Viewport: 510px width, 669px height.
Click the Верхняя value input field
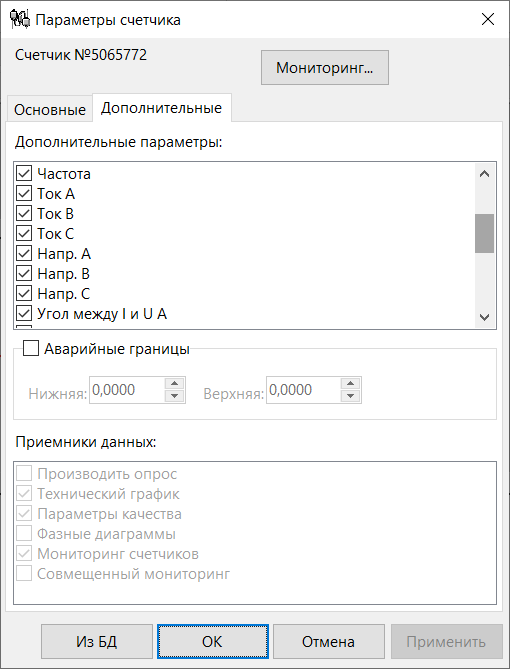coord(304,390)
